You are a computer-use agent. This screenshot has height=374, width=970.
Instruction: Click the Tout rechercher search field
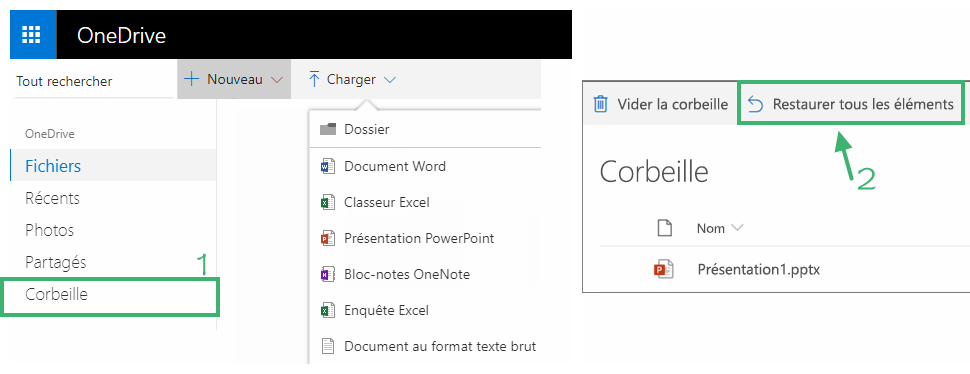[x=93, y=81]
